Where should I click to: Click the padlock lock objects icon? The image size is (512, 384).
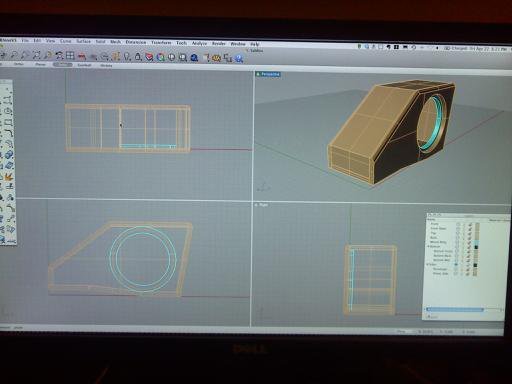click(x=138, y=57)
